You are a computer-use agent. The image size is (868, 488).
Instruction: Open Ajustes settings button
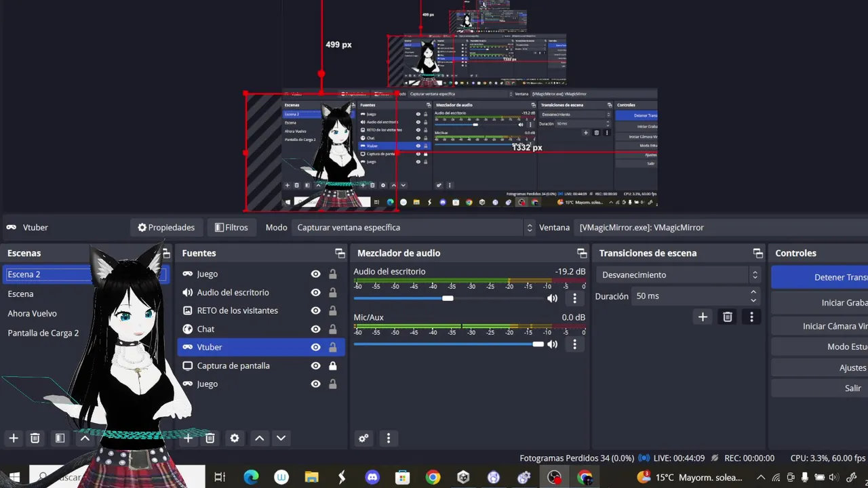pos(819,367)
